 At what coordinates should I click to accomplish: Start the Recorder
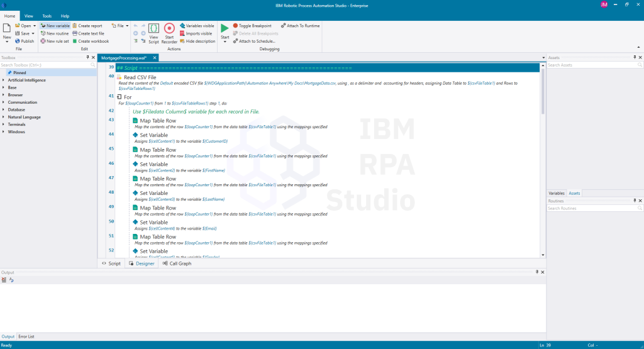[x=169, y=33]
